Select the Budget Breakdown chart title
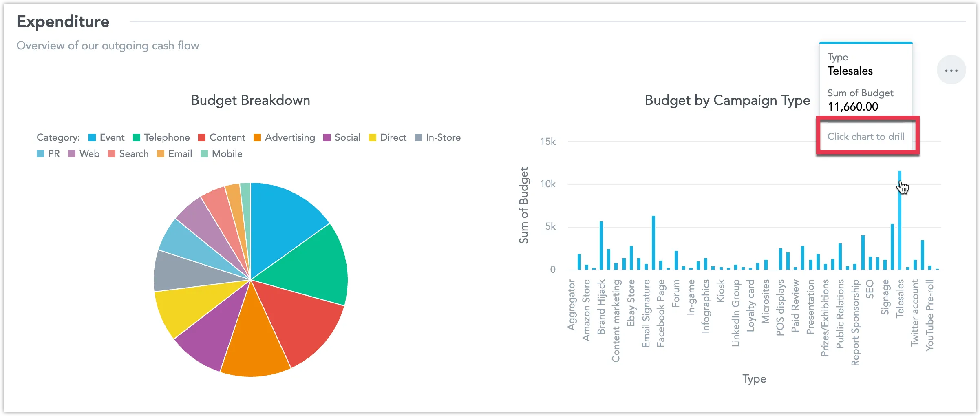This screenshot has width=980, height=416. coord(250,100)
